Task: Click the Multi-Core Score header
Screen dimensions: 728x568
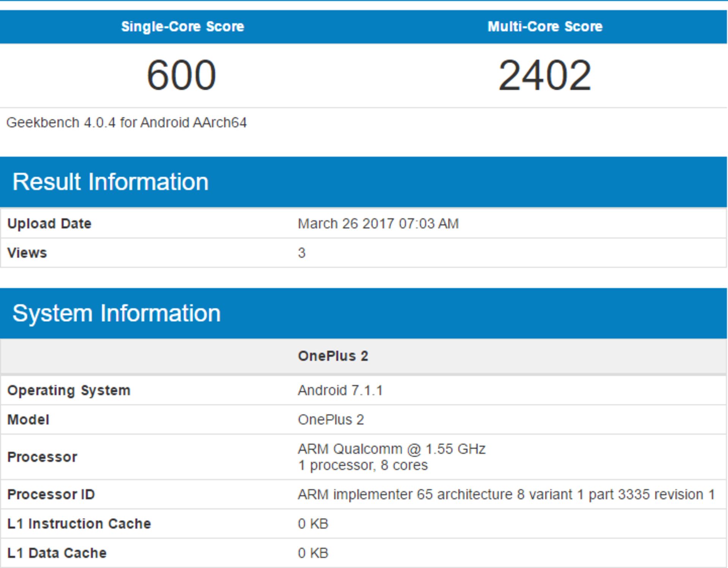Action: point(545,27)
